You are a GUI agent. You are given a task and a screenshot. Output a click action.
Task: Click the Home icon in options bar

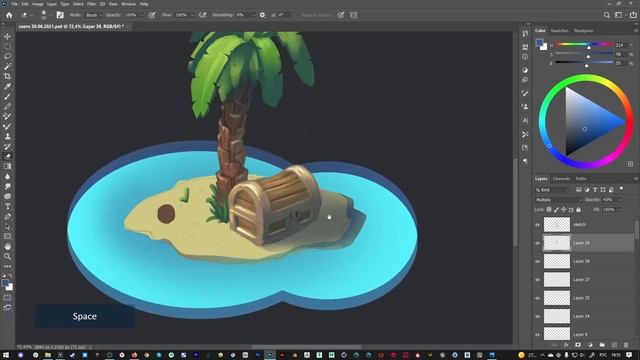coord(9,15)
